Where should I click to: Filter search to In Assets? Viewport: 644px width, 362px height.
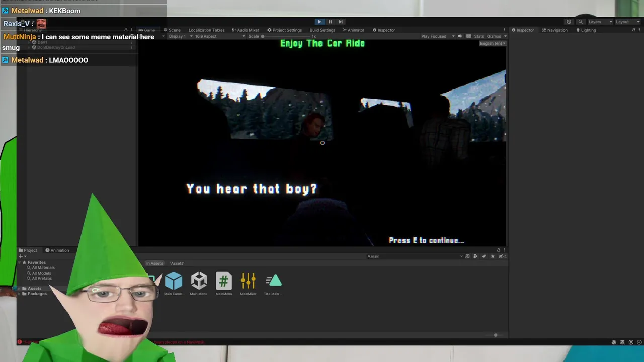click(x=154, y=263)
